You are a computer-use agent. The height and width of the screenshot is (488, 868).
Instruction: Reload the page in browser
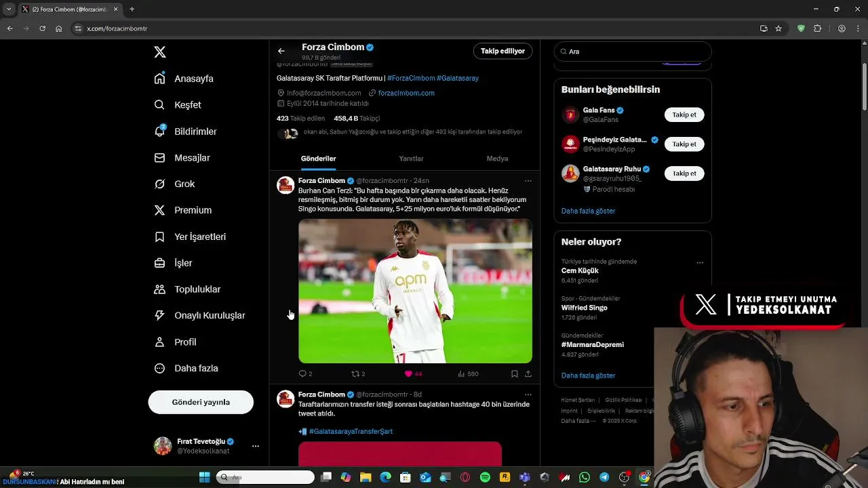pos(42,28)
